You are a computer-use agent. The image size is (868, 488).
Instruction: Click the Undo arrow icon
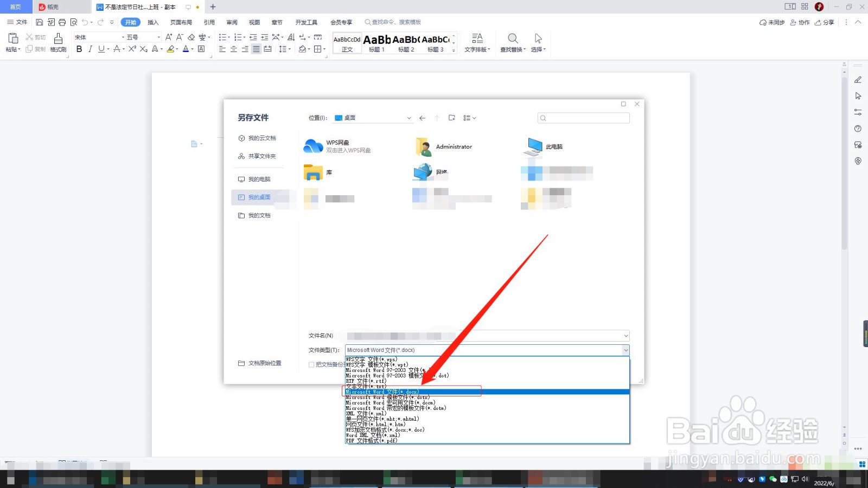[85, 22]
